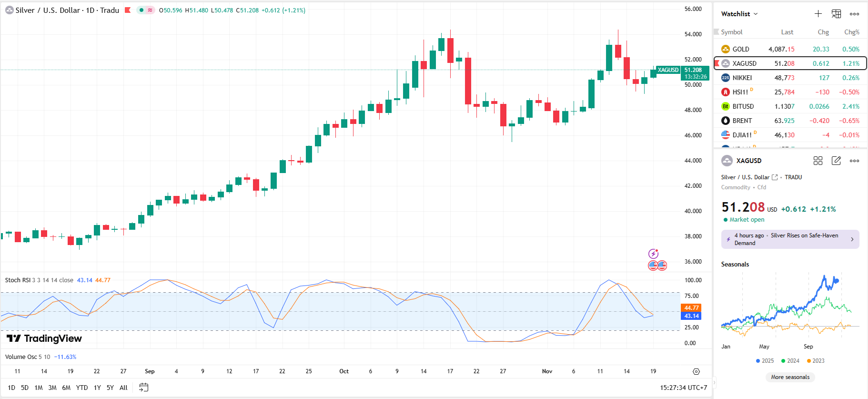The height and width of the screenshot is (399, 868).
Task: Open chart settings hexagon gear icon
Action: click(696, 371)
